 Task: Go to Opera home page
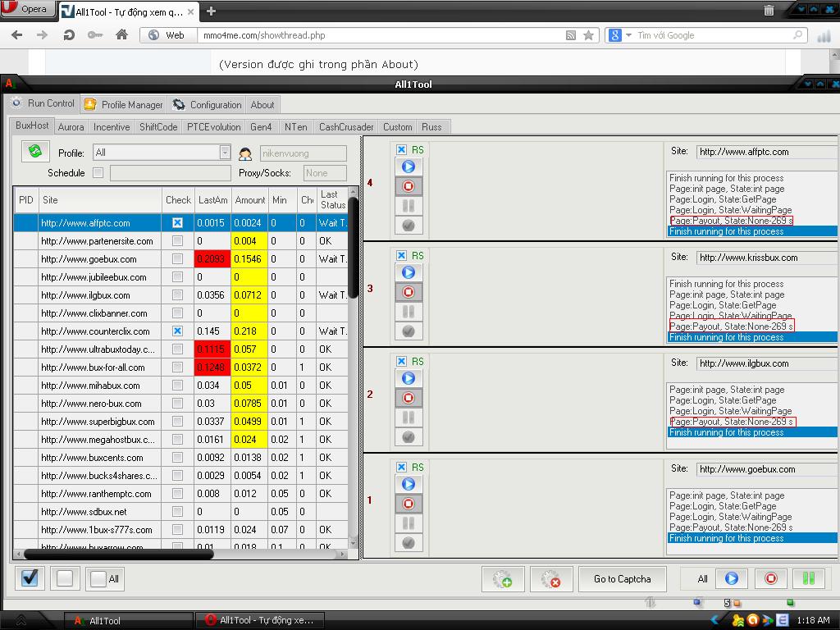[121, 34]
